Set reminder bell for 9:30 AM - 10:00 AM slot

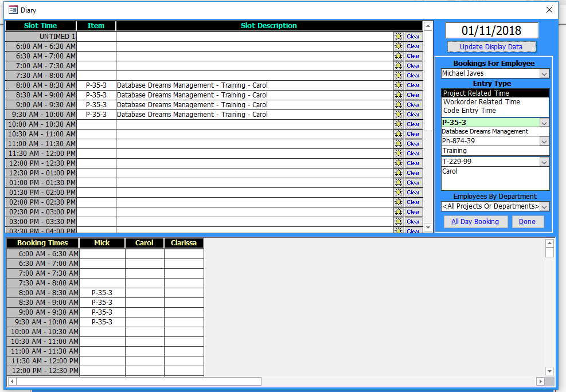pyautogui.click(x=398, y=114)
